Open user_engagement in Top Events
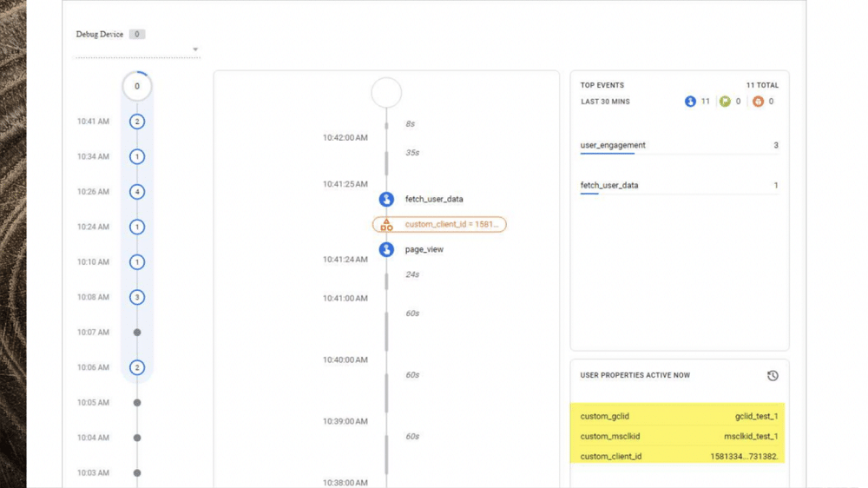The height and width of the screenshot is (488, 868). pyautogui.click(x=613, y=146)
